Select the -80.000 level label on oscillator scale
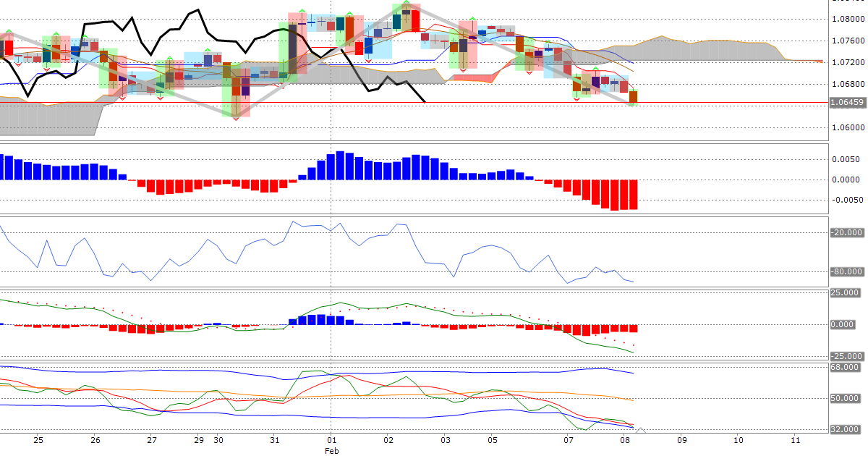Screen dimensions: 868x456 tap(846, 271)
